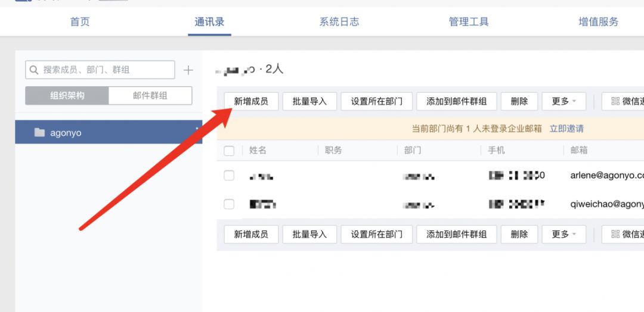
Task: Click the bottom 批量导入 button
Action: point(309,234)
